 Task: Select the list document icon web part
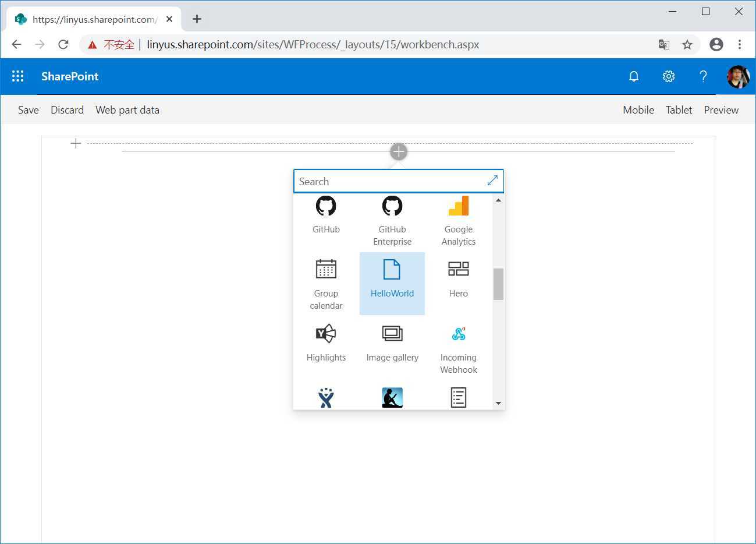459,398
